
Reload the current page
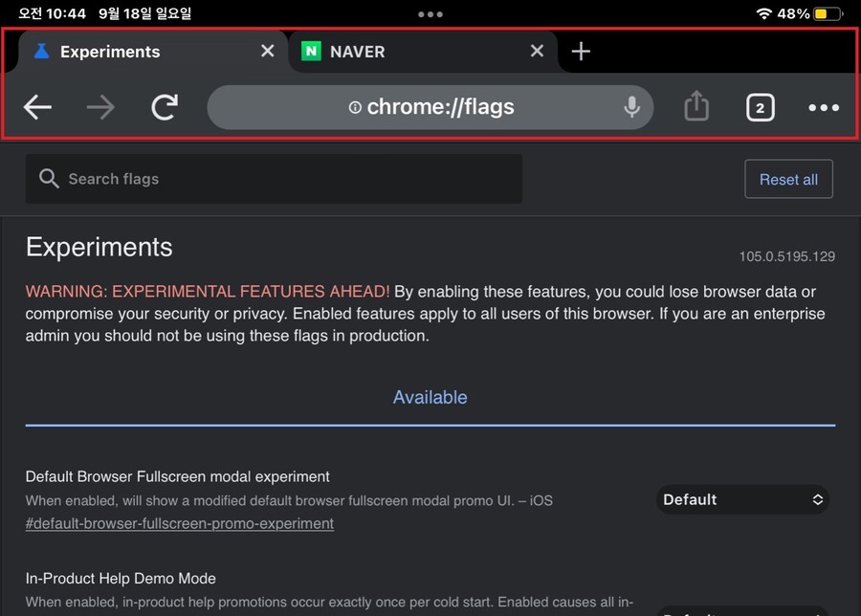[x=165, y=107]
